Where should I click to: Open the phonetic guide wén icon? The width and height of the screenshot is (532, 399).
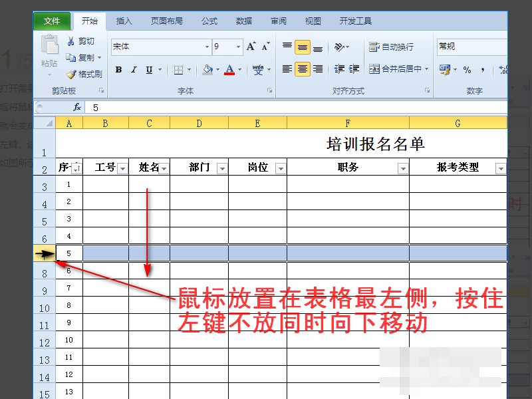click(x=258, y=70)
